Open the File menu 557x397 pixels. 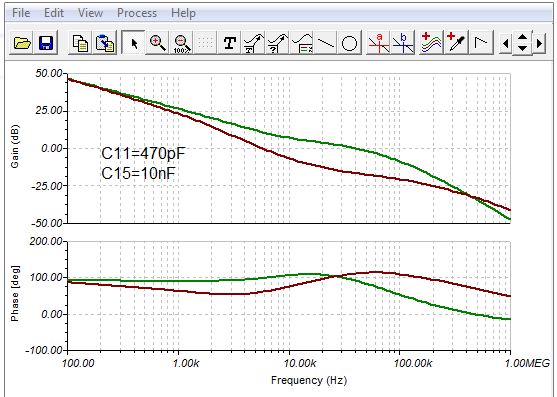(21, 13)
